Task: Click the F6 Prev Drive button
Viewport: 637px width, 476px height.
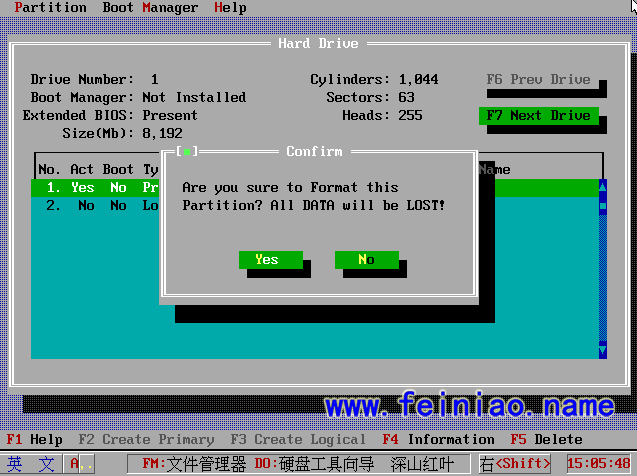Action: pyautogui.click(x=539, y=80)
